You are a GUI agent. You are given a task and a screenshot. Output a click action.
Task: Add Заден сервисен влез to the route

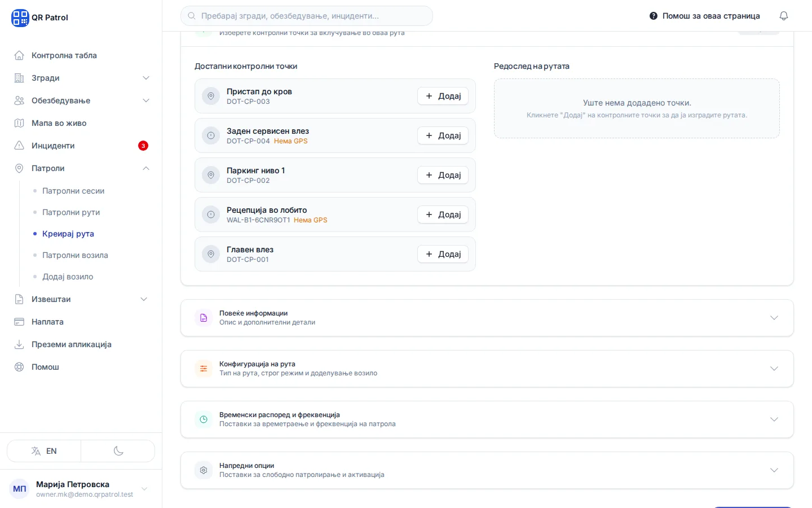pos(443,135)
